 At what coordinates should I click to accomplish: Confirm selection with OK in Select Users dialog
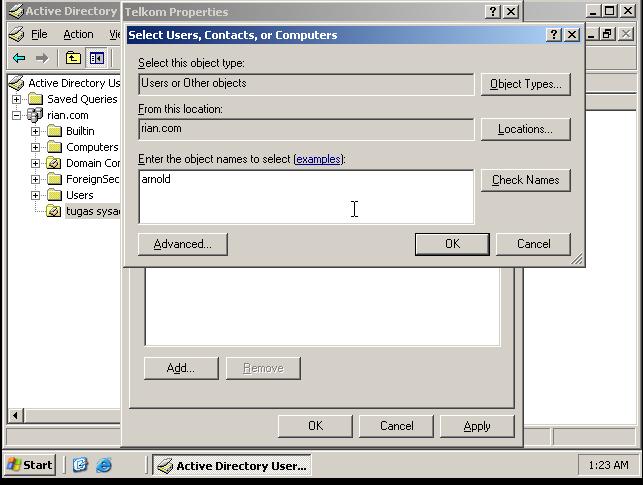(452, 244)
